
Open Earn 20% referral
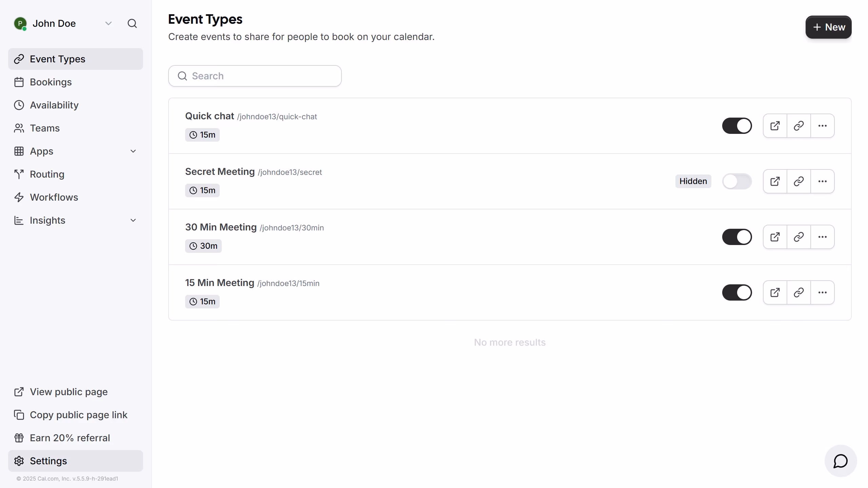(76, 438)
